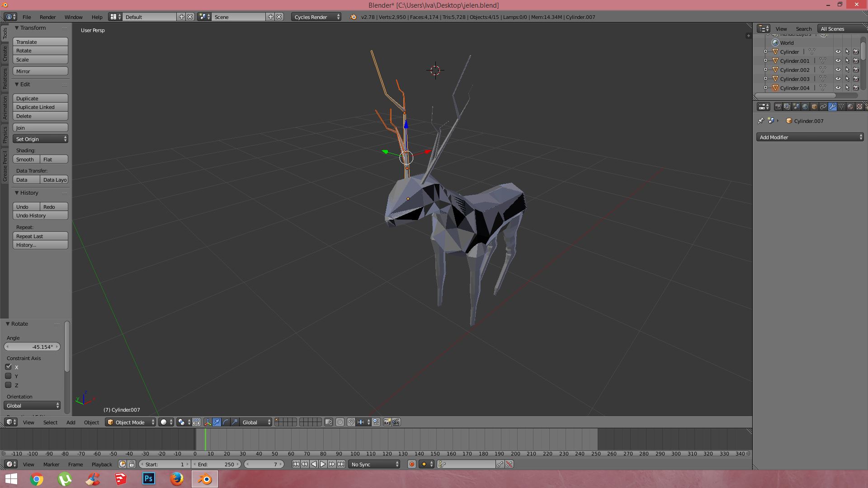Image resolution: width=868 pixels, height=488 pixels.
Task: Click the OpenGL render image camera icon
Action: [387, 422]
